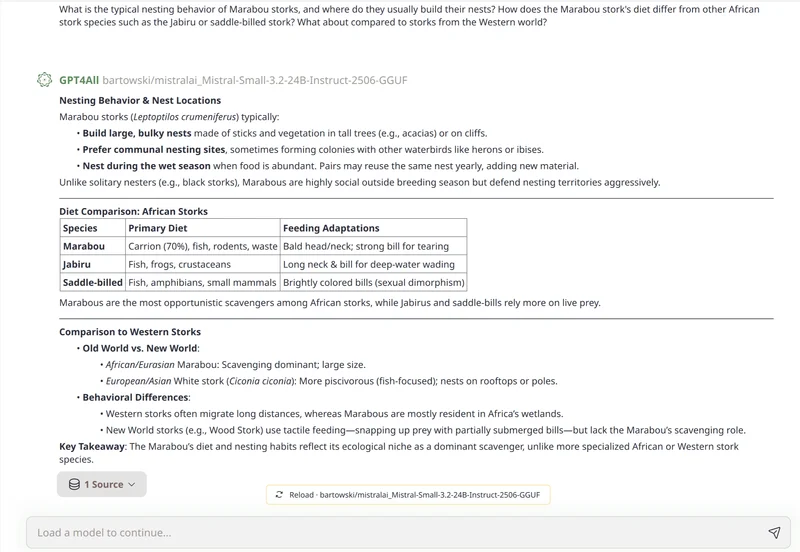
Task: Select the Marabou cell in the diet table
Action: click(x=84, y=246)
